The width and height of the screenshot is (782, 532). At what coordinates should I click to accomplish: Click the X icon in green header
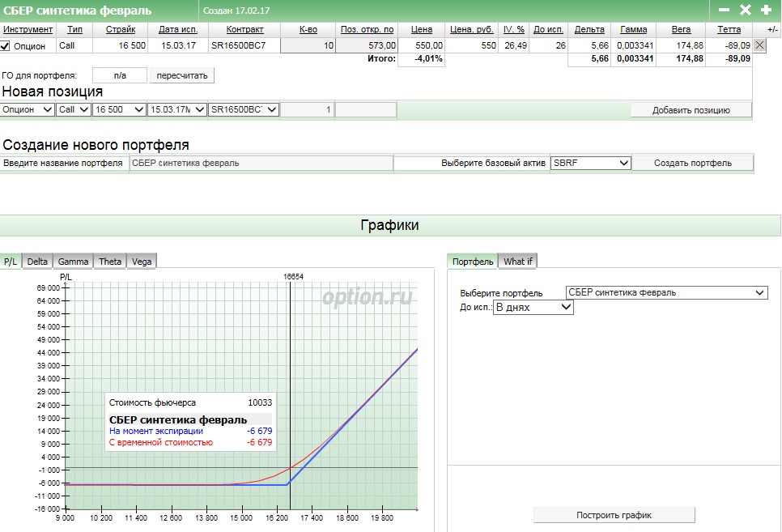[x=746, y=10]
